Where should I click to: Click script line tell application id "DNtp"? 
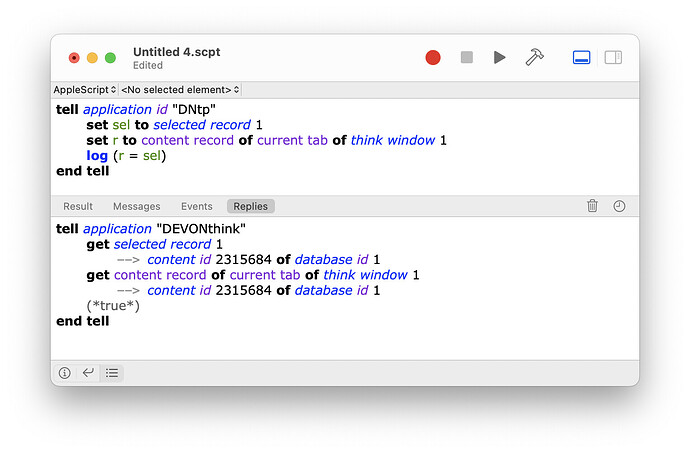tap(136, 110)
